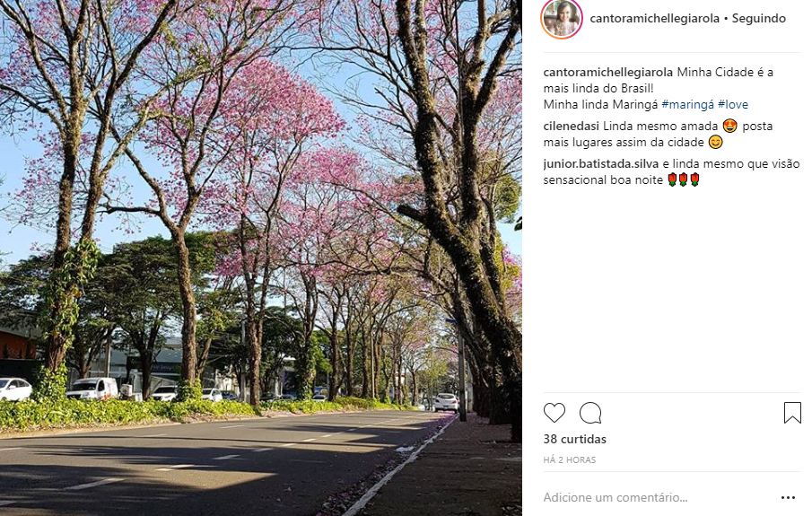Focus the Adicione um comentário field
The width and height of the screenshot is (812, 516).
[x=658, y=497]
